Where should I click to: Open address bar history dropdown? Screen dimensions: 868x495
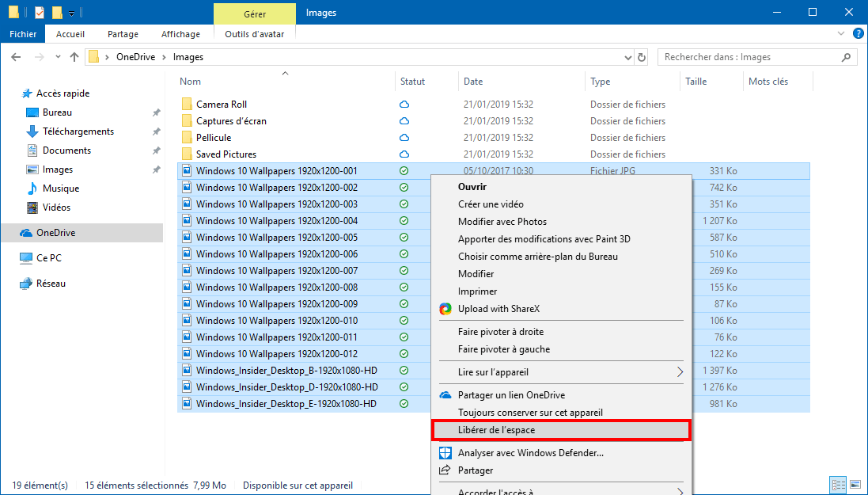click(x=627, y=57)
